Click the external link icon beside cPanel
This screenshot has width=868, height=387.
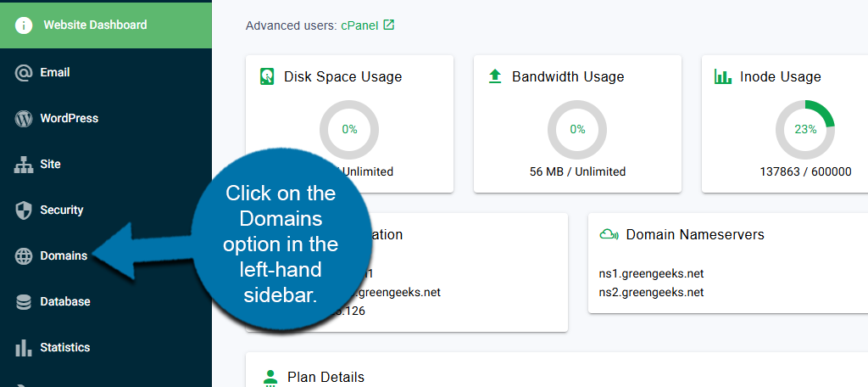[389, 25]
